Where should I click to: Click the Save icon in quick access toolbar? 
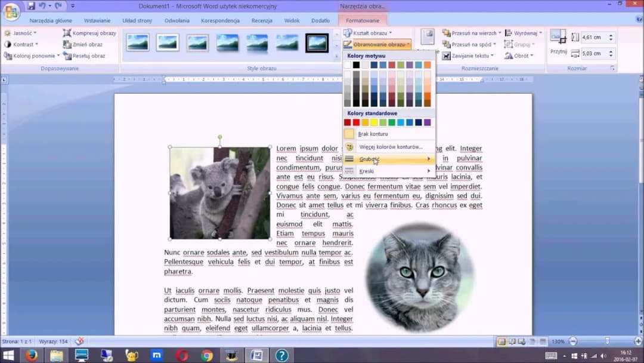(x=31, y=6)
